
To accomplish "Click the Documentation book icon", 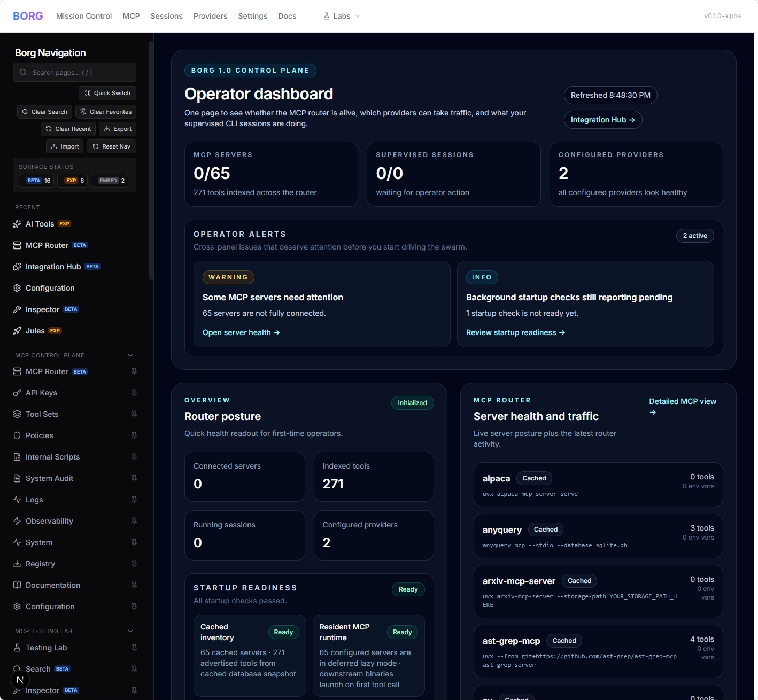I will 17,585.
